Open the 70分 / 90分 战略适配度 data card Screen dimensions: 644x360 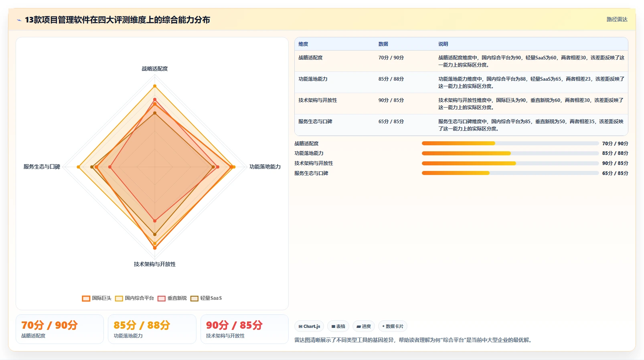point(60,329)
